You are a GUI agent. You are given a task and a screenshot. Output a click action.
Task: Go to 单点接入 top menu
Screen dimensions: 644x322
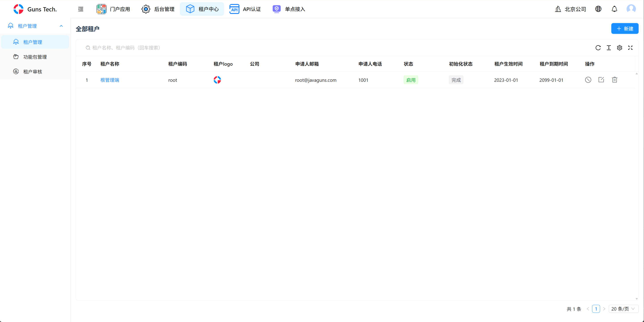point(288,9)
